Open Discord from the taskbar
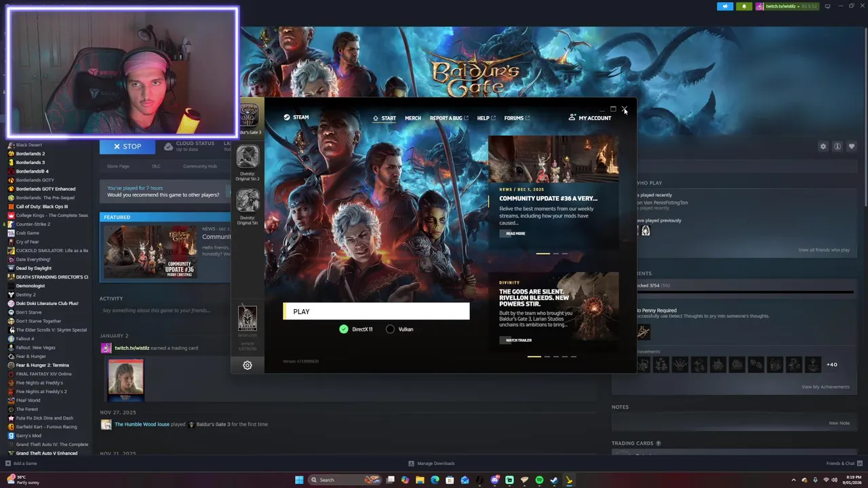The height and width of the screenshot is (488, 868). (x=494, y=480)
